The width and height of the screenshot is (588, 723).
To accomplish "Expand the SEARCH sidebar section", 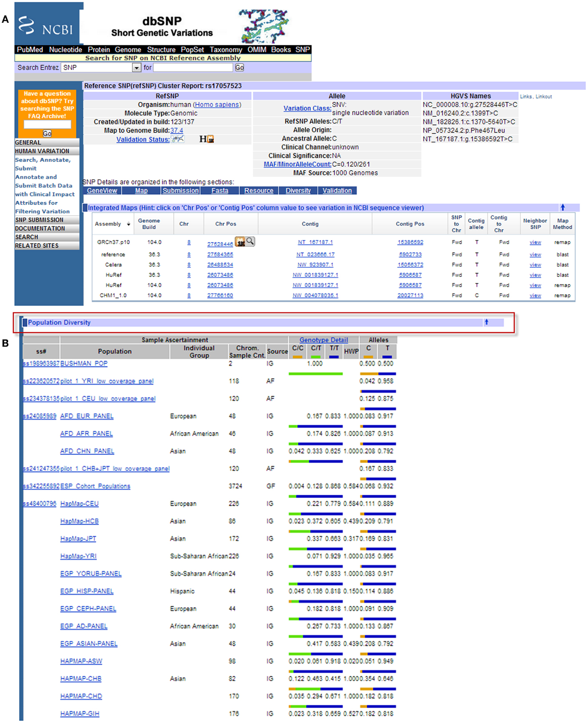I will [47, 237].
